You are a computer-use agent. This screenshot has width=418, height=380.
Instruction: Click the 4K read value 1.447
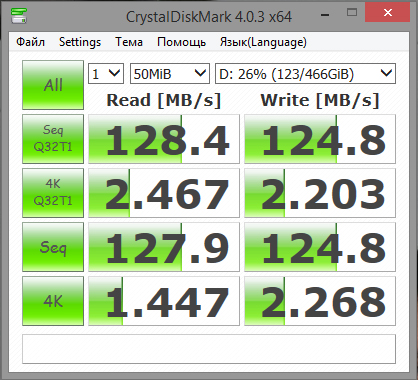[164, 301]
